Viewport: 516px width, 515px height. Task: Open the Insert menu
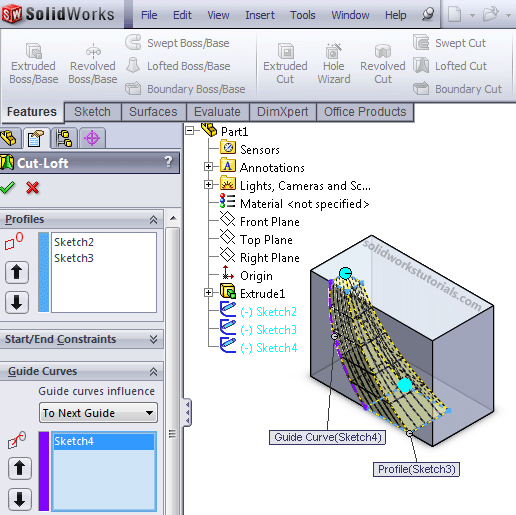260,15
